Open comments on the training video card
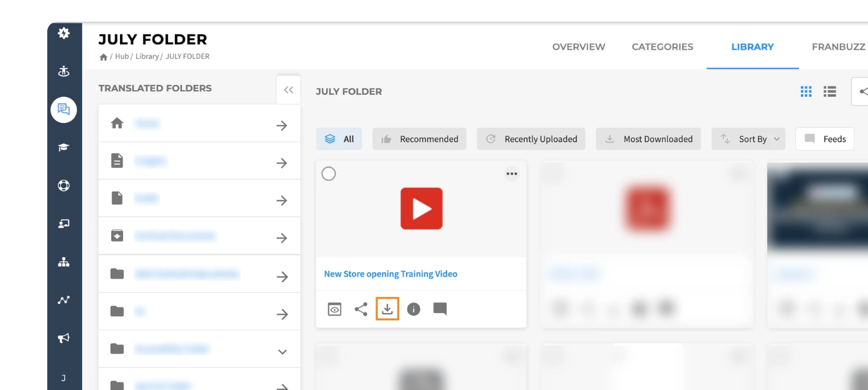Screen dimensions: 868x390 (x=440, y=309)
